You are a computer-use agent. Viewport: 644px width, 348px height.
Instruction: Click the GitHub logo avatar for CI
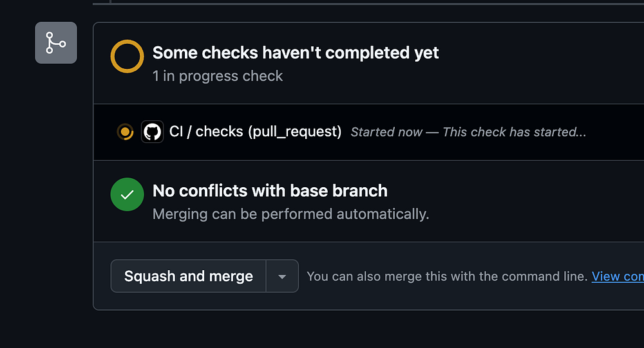point(152,132)
